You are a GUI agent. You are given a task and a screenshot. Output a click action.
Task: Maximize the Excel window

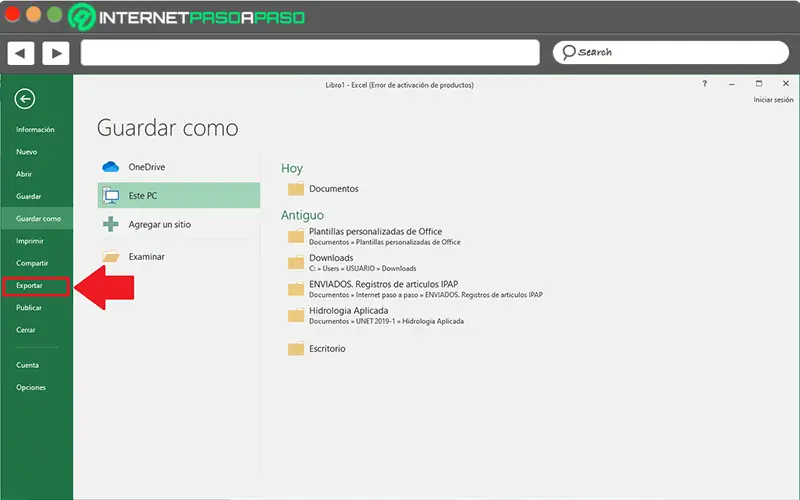click(759, 84)
